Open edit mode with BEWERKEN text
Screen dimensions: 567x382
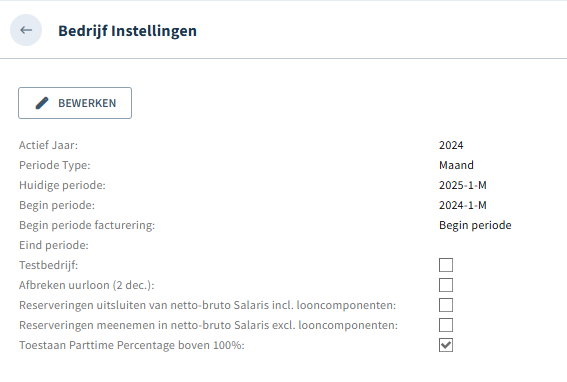click(x=87, y=103)
